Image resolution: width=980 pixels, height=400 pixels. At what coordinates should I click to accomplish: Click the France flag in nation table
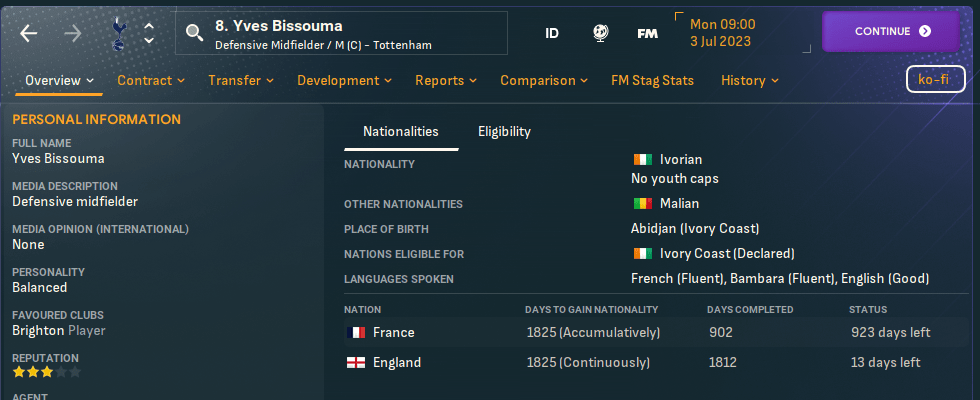pos(355,333)
